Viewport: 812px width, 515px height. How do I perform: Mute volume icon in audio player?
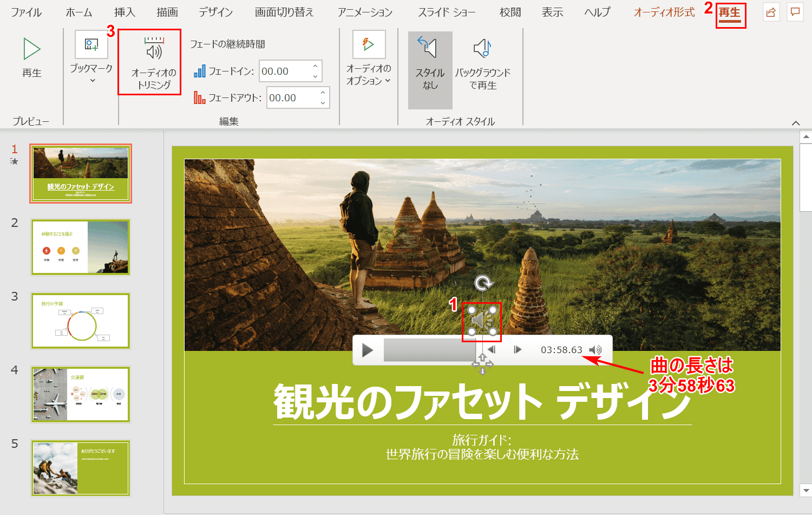(595, 350)
